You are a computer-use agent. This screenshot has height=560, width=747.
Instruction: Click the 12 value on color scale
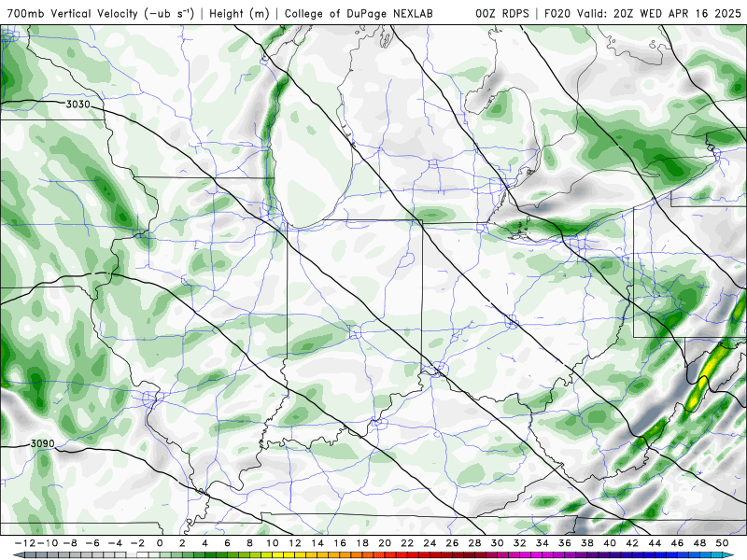pos(295,543)
